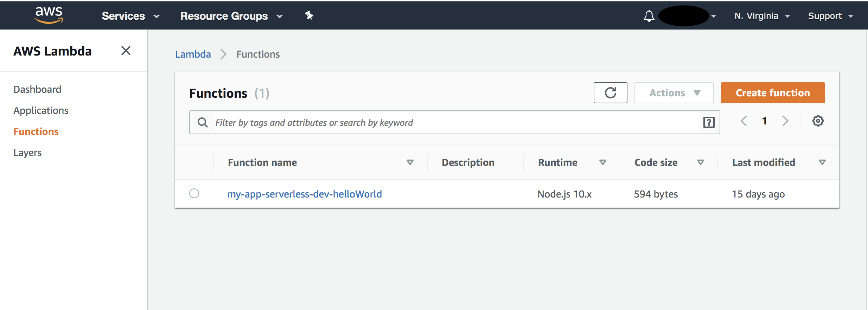This screenshot has width=868, height=310.
Task: Go to next page of functions
Action: tap(785, 121)
